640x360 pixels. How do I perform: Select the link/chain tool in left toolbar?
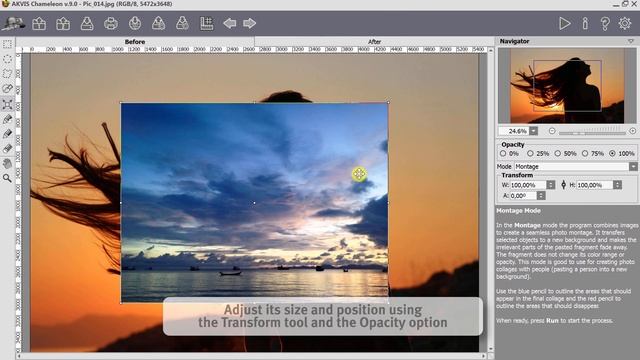(x=7, y=89)
